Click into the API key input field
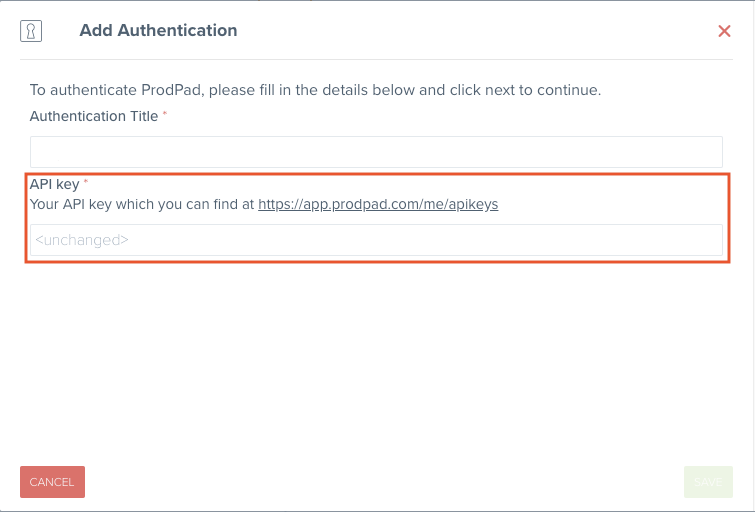The image size is (755, 512). click(376, 240)
